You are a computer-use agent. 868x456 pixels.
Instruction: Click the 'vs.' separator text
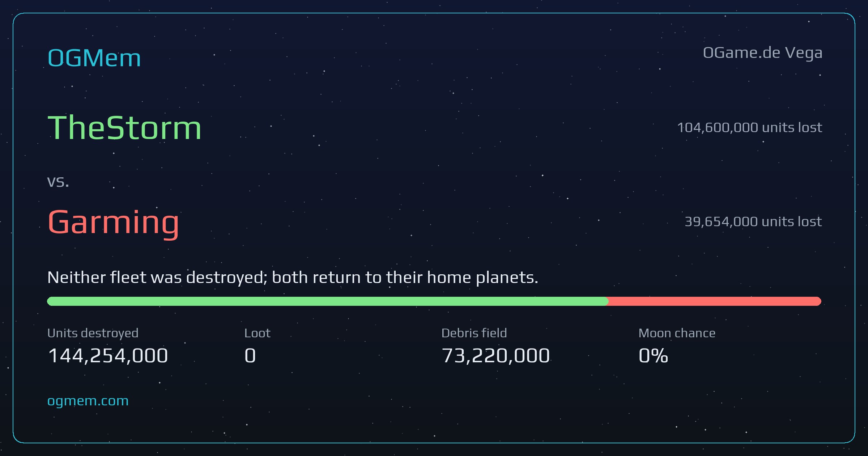click(58, 182)
